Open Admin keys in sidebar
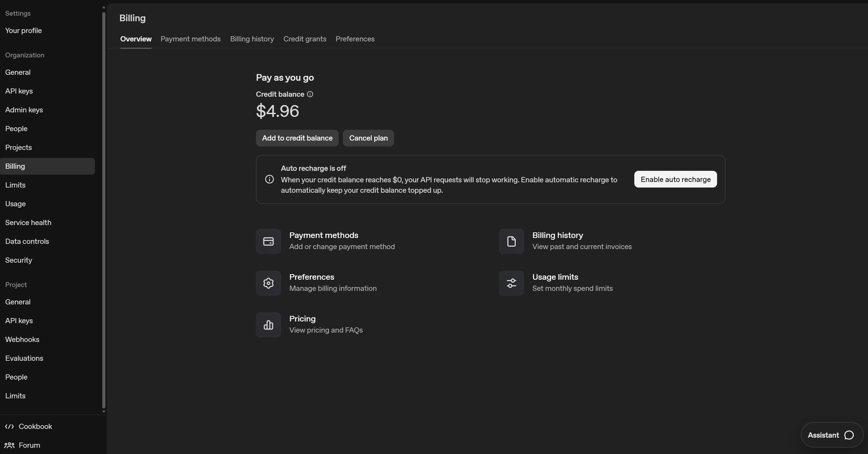Screen dimensions: 868x454 24,110
